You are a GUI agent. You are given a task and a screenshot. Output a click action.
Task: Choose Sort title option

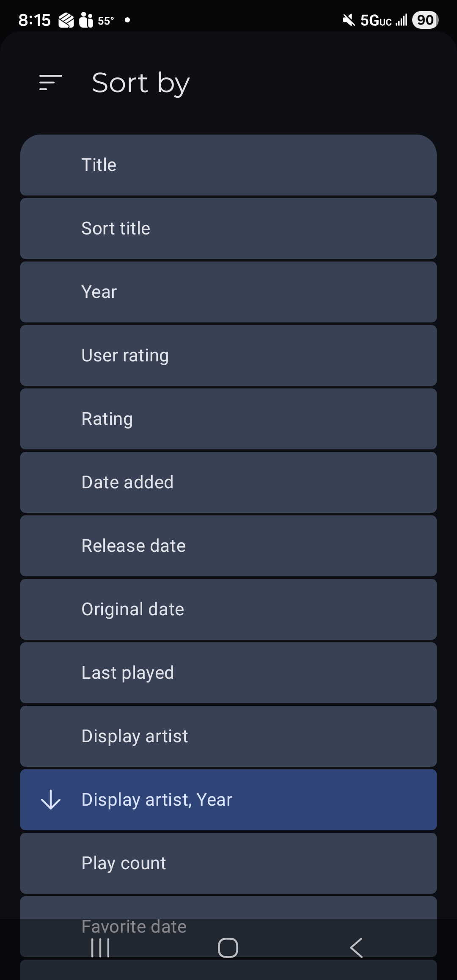pyautogui.click(x=228, y=228)
